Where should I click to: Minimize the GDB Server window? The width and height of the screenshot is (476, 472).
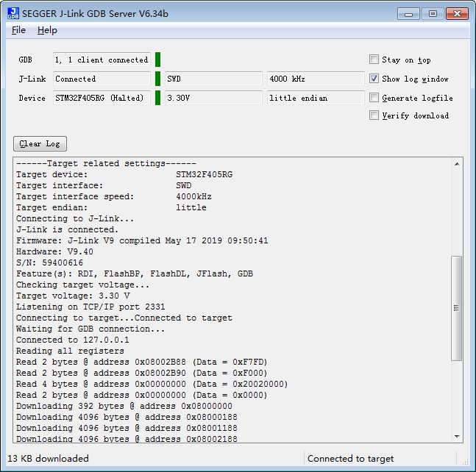tap(408, 14)
